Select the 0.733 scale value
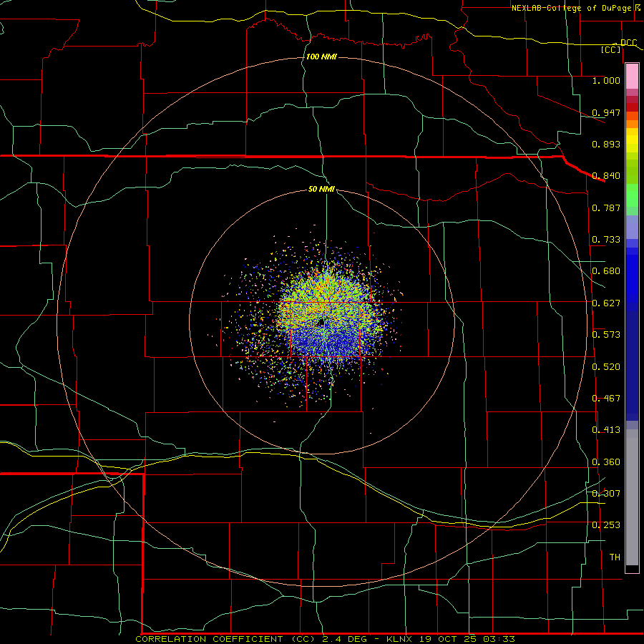Image resolution: width=644 pixels, height=644 pixels. (606, 240)
